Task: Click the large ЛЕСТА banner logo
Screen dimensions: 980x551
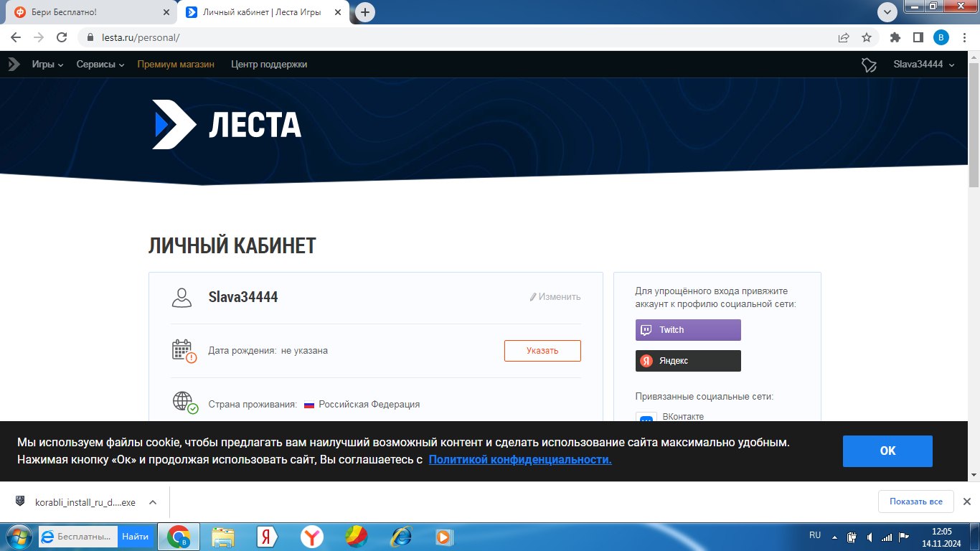Action: pyautogui.click(x=227, y=125)
